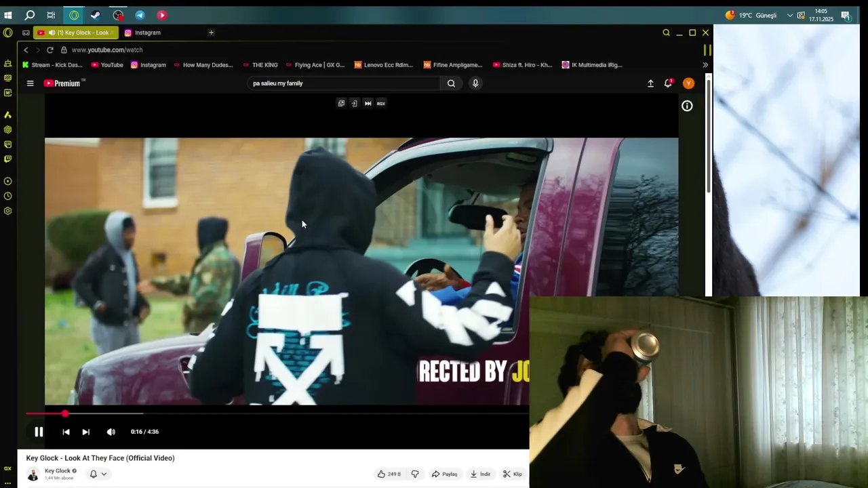Open the 'Stream - Kick Das...' bookmark
The width and height of the screenshot is (868, 488).
point(52,65)
